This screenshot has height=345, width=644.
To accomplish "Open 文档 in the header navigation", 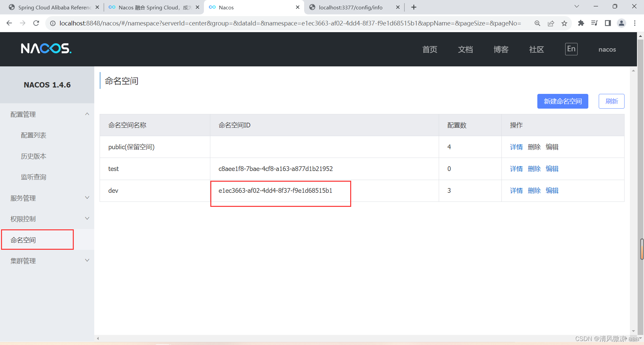I will (x=465, y=50).
